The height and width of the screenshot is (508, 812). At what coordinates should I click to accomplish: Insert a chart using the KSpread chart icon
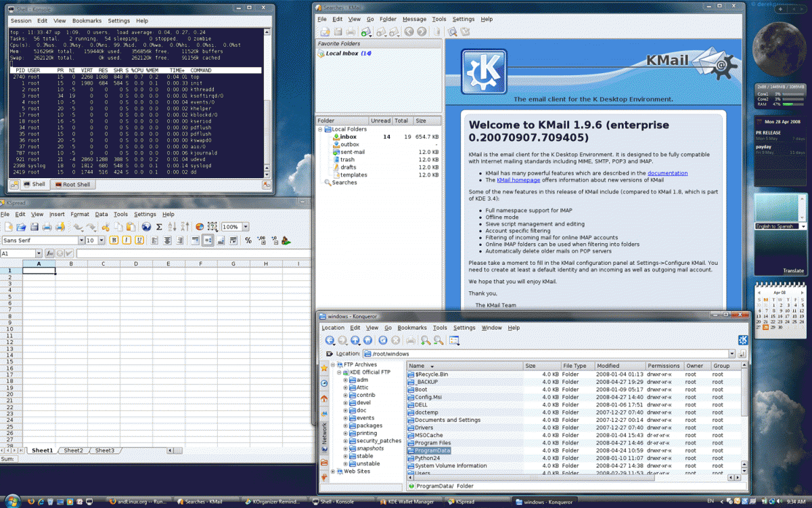click(200, 227)
